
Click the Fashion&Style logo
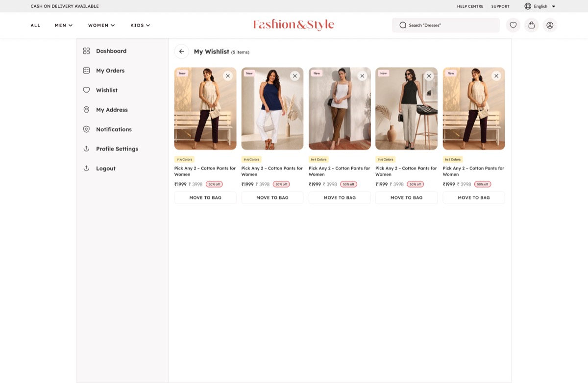pyautogui.click(x=294, y=25)
